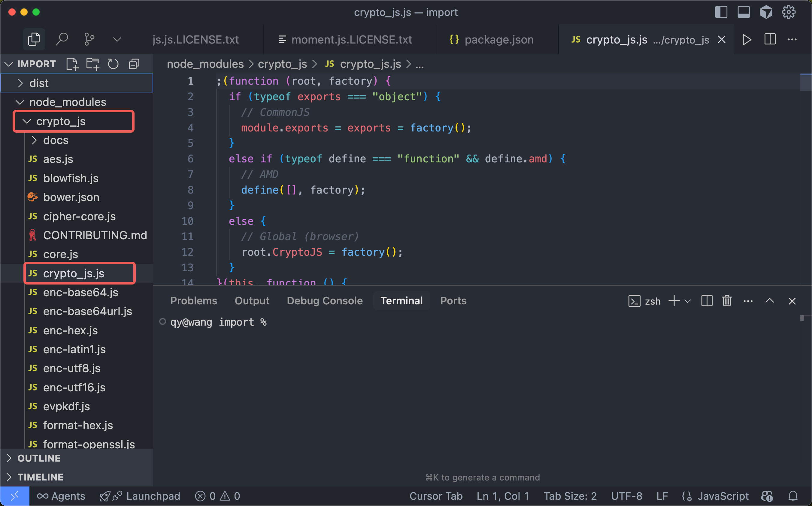Expand the OUTLINE section

[x=39, y=458]
